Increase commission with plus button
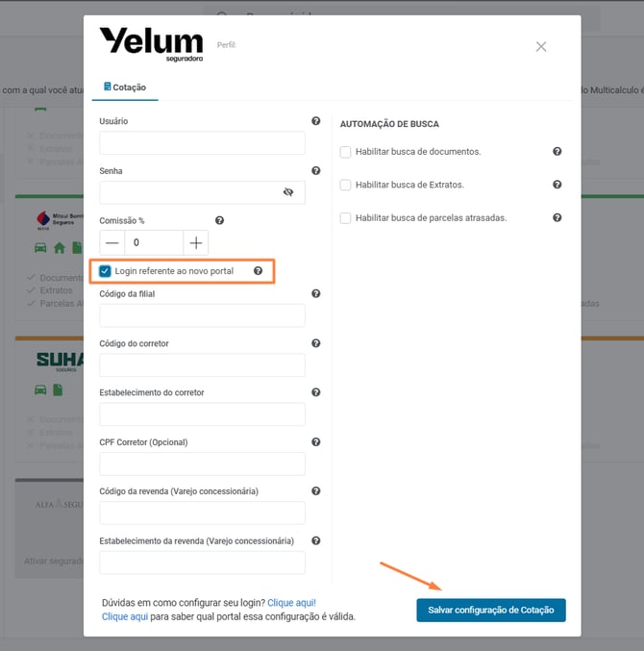This screenshot has width=644, height=651. pos(196,242)
